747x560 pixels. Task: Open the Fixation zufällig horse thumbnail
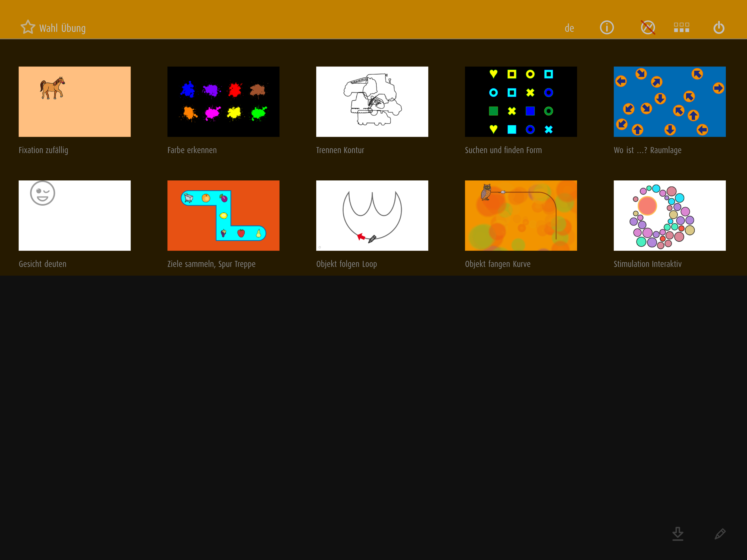pyautogui.click(x=75, y=101)
